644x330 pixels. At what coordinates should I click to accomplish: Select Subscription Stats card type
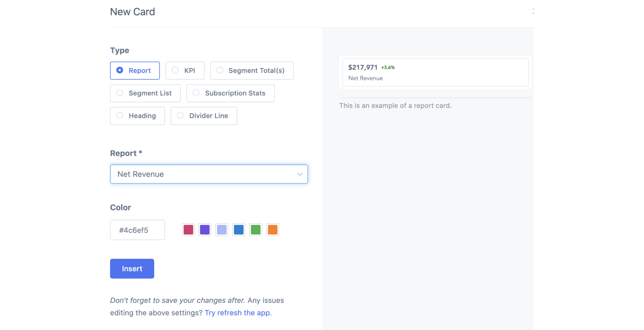tap(230, 93)
